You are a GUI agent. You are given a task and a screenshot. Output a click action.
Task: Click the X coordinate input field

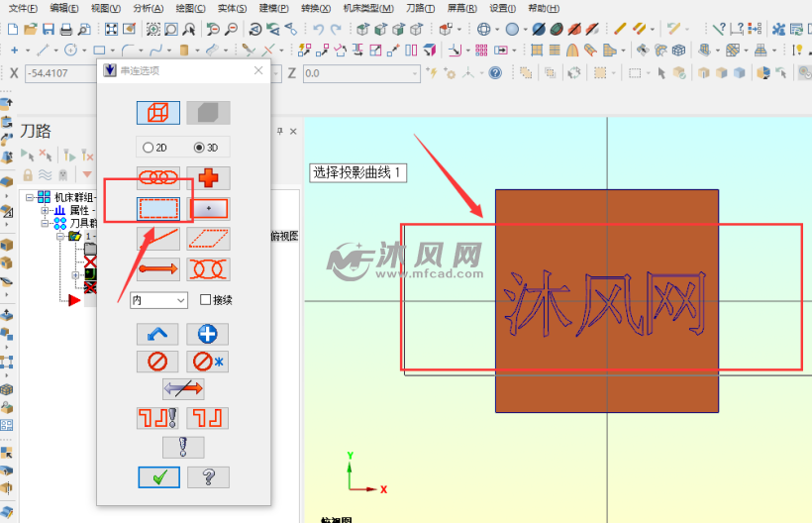coord(60,73)
